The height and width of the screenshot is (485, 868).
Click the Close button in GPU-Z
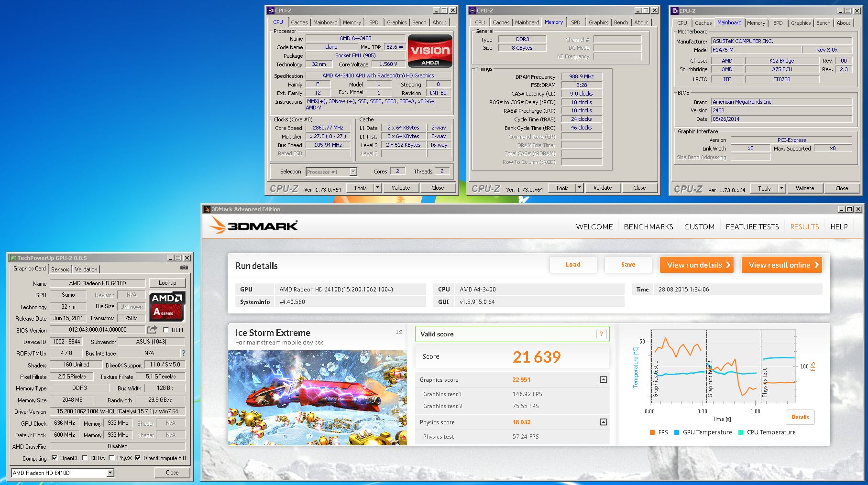(172, 473)
